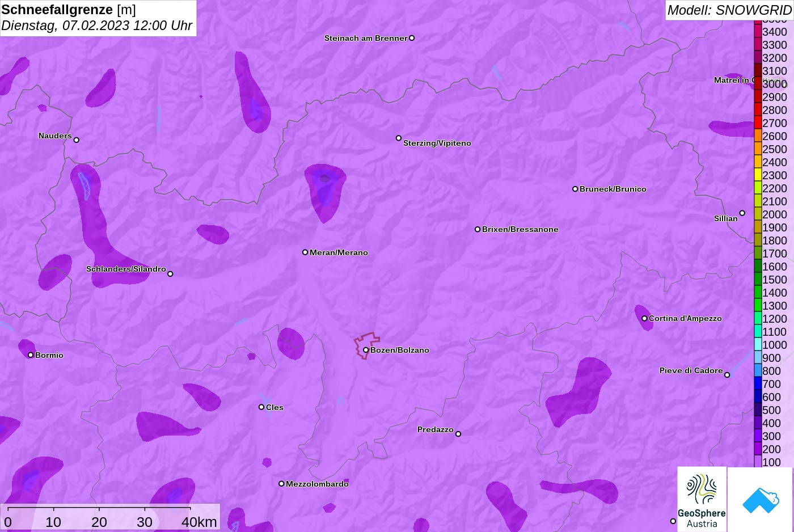Click the 2000 legend value
The height and width of the screenshot is (532, 794).
(775, 214)
